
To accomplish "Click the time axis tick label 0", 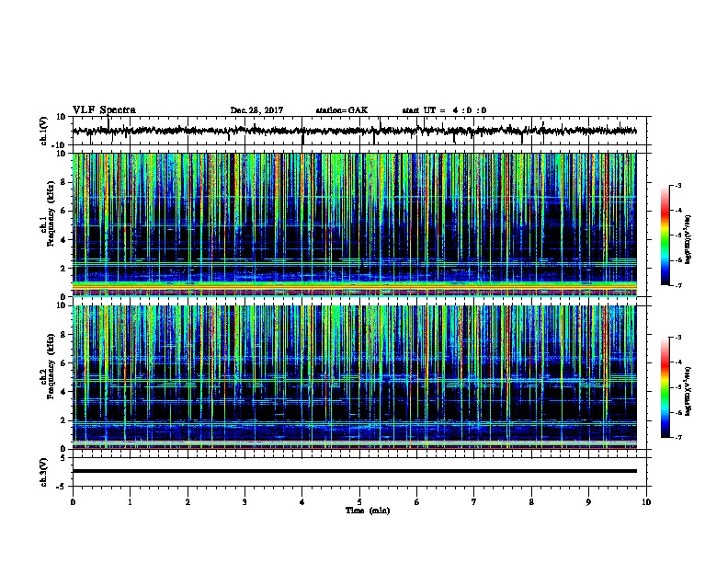I will pos(73,502).
